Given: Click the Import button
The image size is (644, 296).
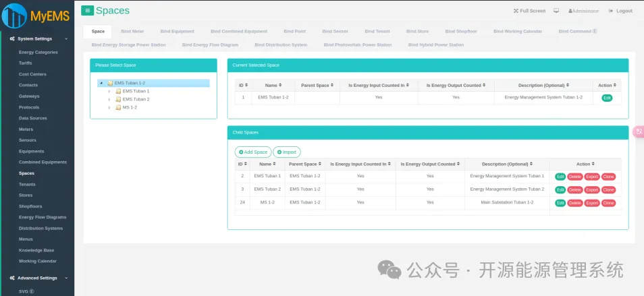Looking at the screenshot, I should [287, 152].
